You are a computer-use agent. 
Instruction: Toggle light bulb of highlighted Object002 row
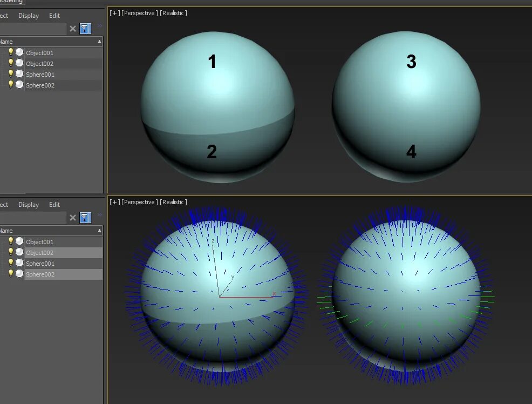11,252
